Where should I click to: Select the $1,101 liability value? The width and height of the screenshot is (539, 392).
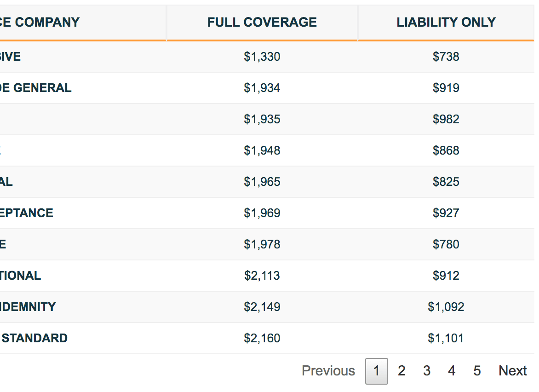446,338
